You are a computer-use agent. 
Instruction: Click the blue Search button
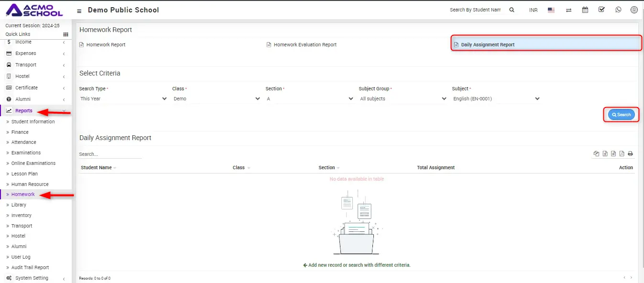click(621, 115)
